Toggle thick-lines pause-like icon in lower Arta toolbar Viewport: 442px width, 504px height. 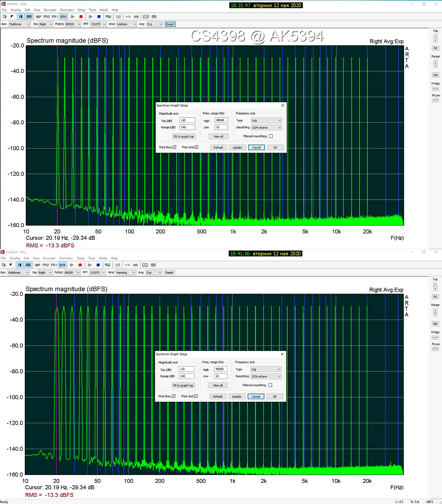(x=20, y=265)
